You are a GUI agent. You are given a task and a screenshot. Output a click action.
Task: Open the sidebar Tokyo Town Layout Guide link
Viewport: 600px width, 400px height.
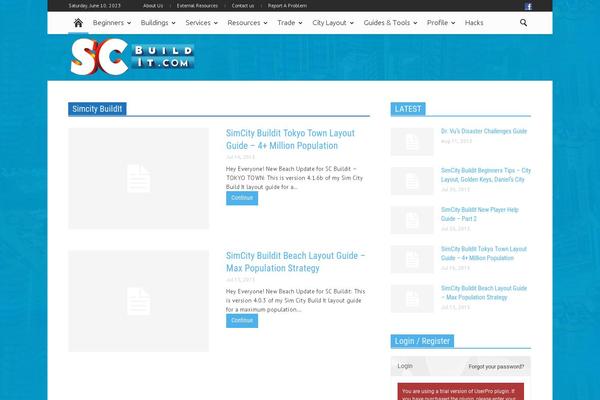click(484, 253)
